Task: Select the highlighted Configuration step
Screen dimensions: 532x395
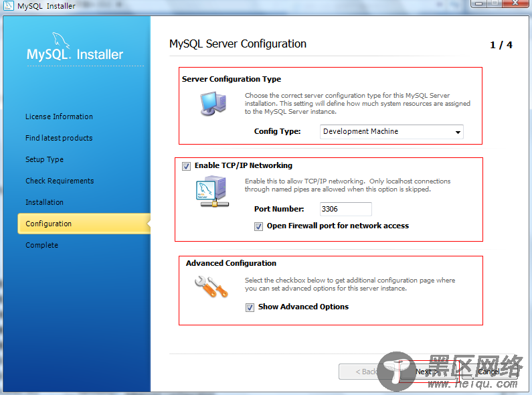Action: click(84, 224)
